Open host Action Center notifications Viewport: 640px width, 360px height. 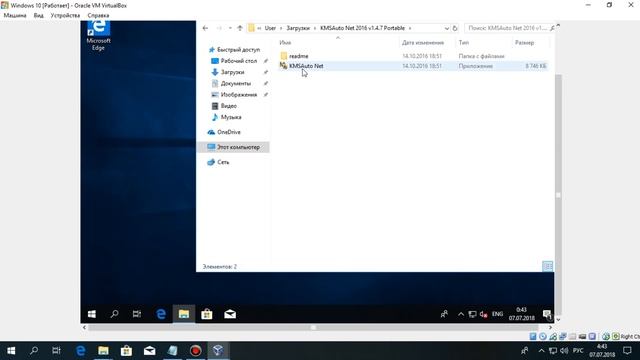coord(627,351)
